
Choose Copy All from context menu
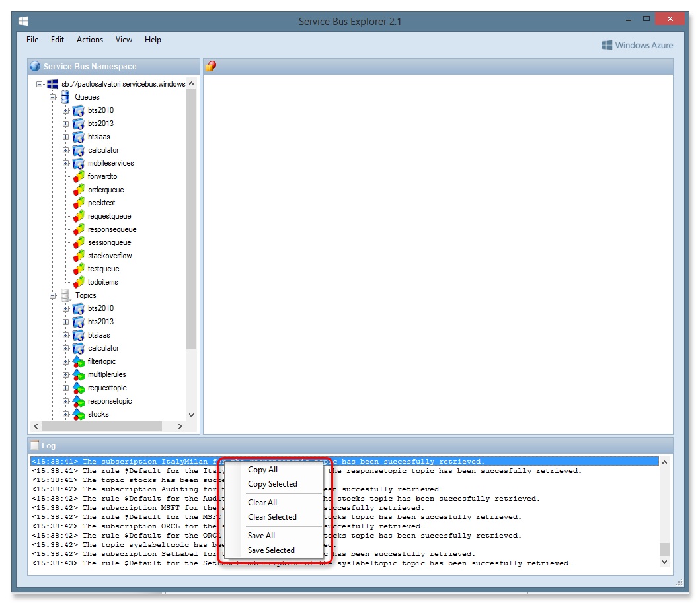[x=273, y=470]
